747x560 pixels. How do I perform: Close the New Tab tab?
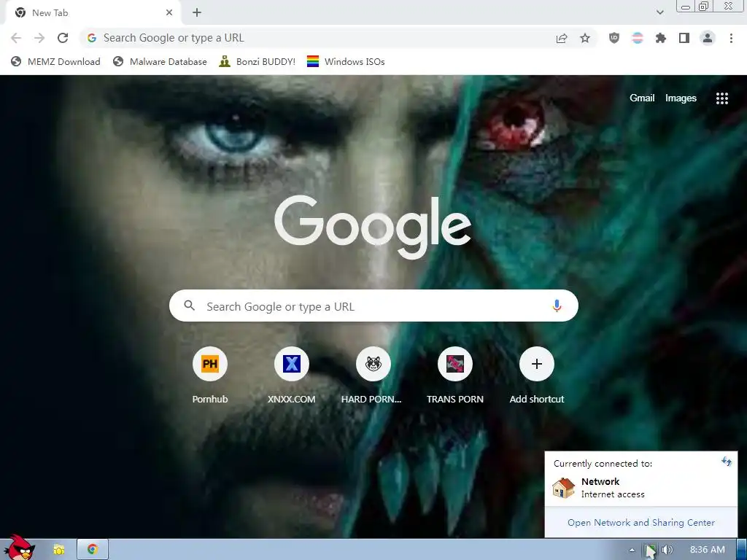point(169,13)
